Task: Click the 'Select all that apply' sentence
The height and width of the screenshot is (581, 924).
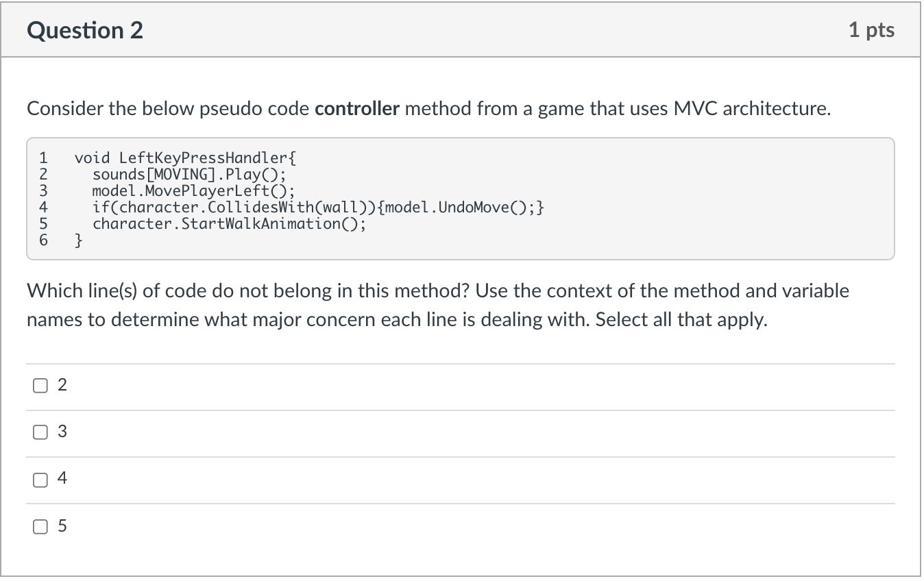Action: pyautogui.click(x=681, y=320)
